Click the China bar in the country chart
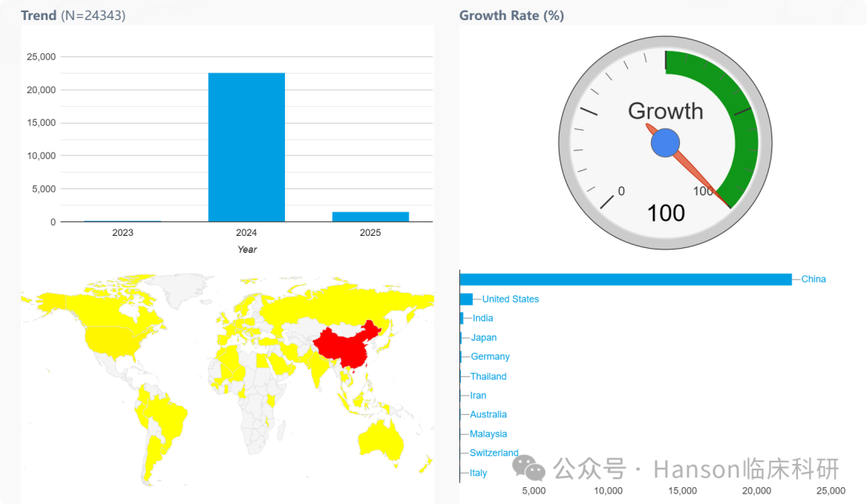This screenshot has height=504, width=867. click(x=626, y=279)
